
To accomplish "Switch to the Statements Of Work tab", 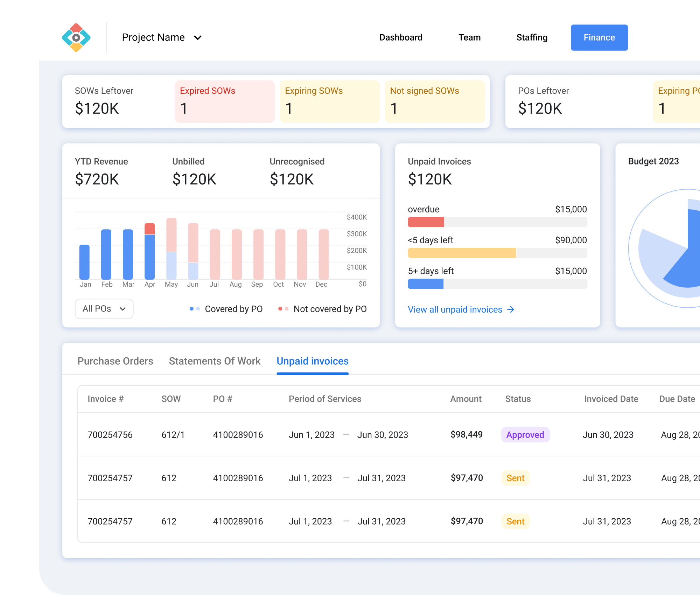I will click(x=215, y=361).
